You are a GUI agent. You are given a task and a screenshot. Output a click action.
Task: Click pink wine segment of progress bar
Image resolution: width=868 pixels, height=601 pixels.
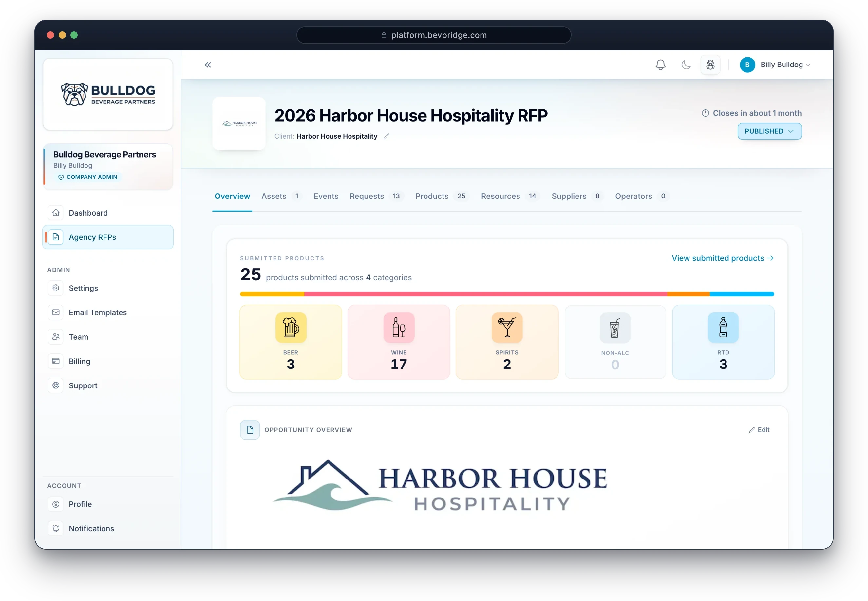485,294
